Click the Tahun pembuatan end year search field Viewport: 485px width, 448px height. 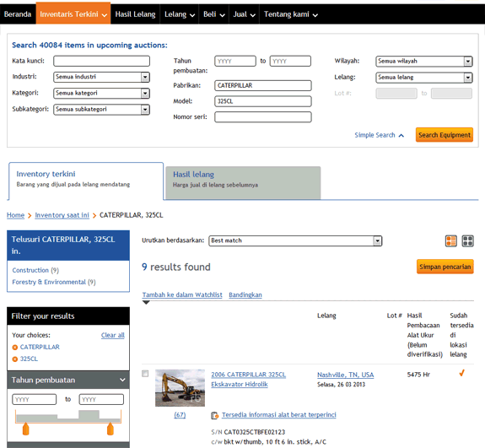click(x=290, y=61)
